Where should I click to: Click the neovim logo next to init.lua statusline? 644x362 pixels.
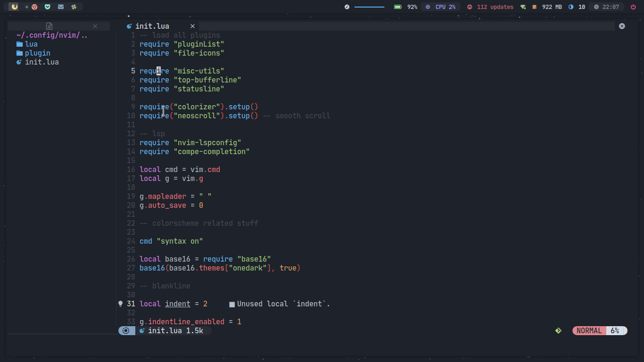pyautogui.click(x=142, y=330)
